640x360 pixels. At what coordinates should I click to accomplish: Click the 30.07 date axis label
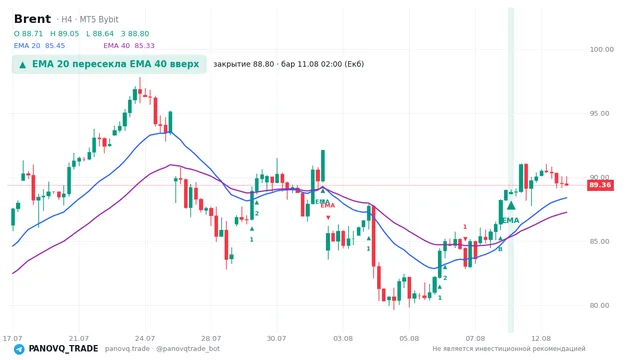pyautogui.click(x=276, y=339)
